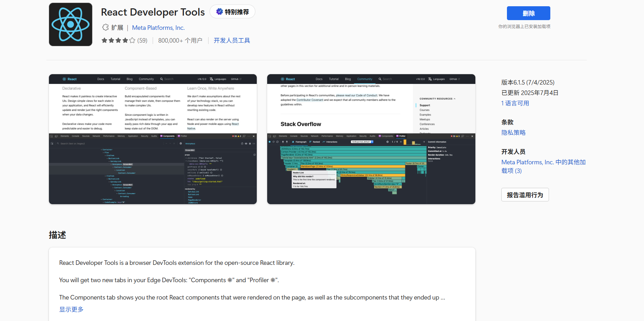Click the version 6.1.5 text
644x321 pixels.
point(528,83)
